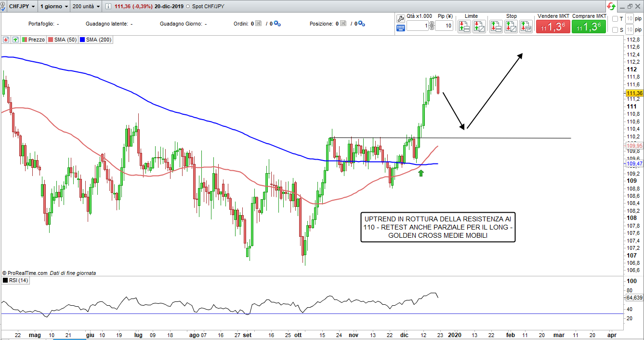Open instrument info icon beside price
644x340 pixels.
[108, 7]
